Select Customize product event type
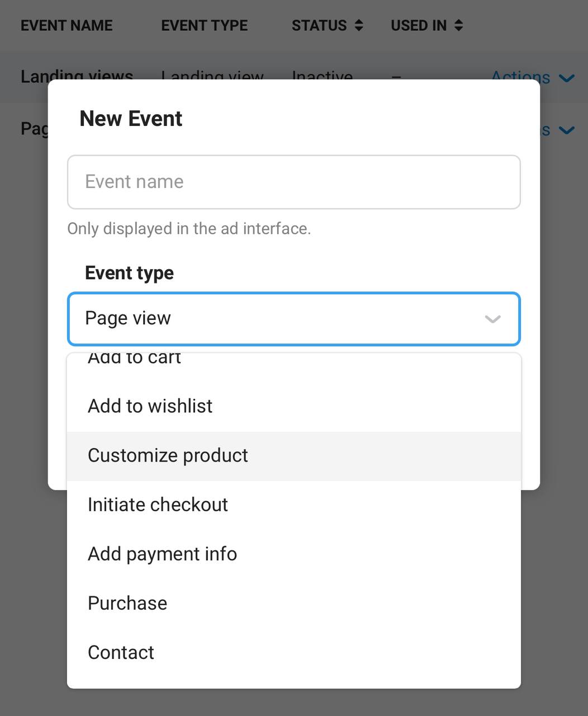Viewport: 588px width, 716px height. (294, 456)
